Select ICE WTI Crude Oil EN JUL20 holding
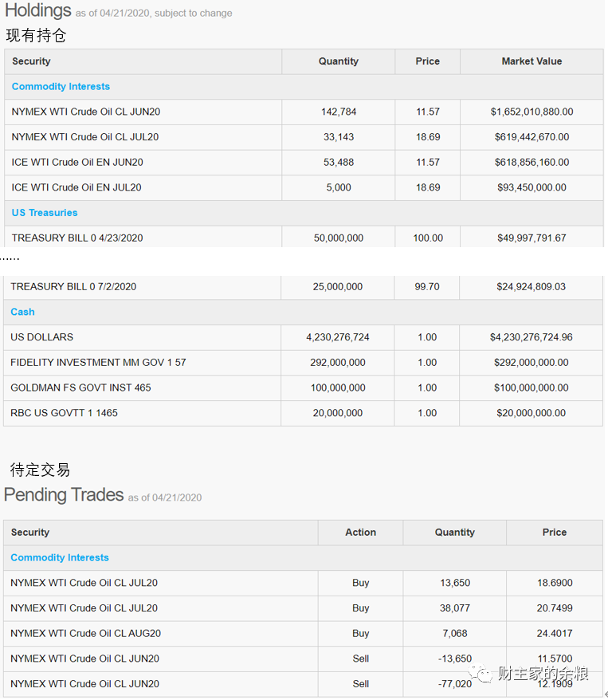Viewport: 608px width, 700px height. point(76,187)
